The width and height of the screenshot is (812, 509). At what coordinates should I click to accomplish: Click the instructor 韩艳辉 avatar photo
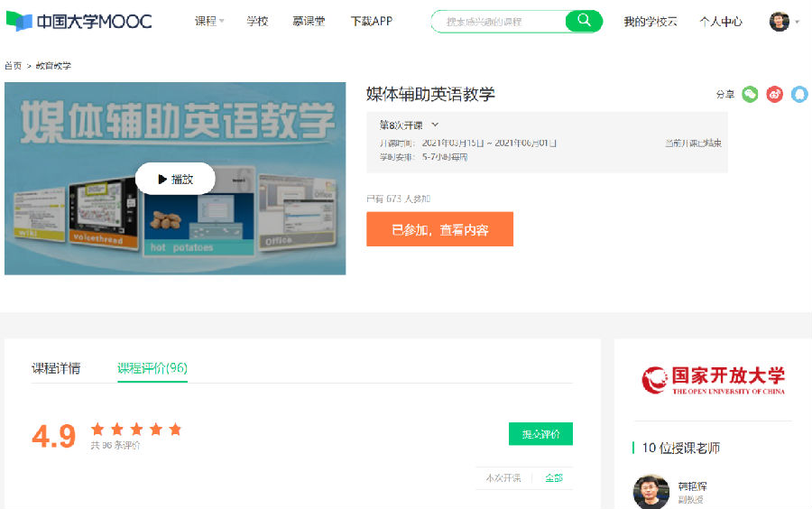[x=651, y=492]
